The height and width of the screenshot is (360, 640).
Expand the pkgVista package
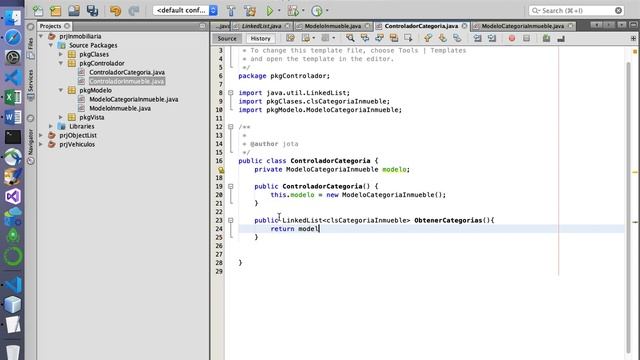pos(60,117)
